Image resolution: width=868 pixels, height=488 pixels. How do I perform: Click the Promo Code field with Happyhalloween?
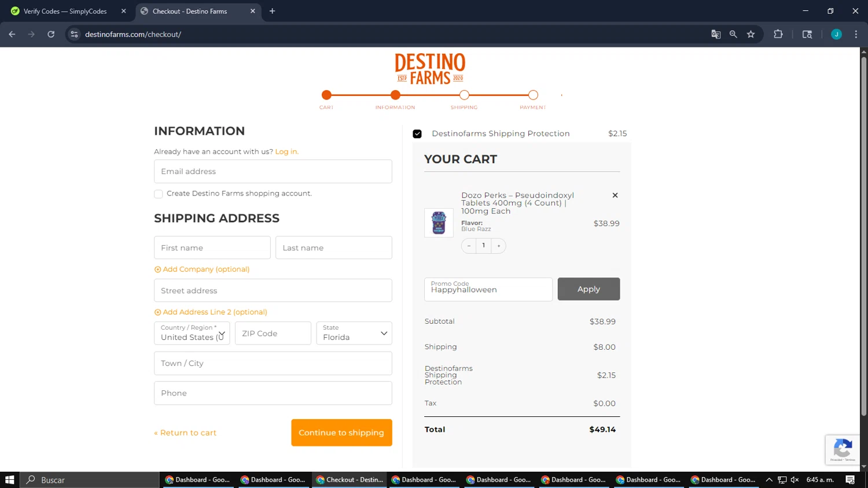[x=488, y=289]
